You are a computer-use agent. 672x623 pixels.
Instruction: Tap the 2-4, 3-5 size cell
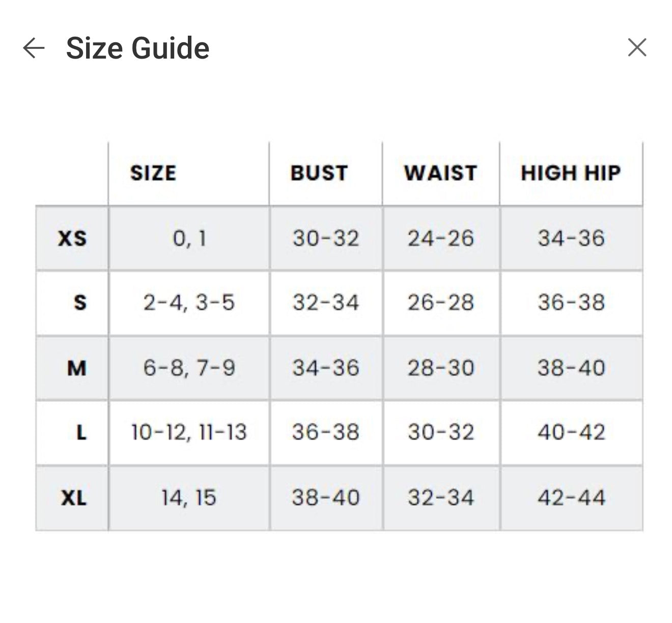coord(189,303)
